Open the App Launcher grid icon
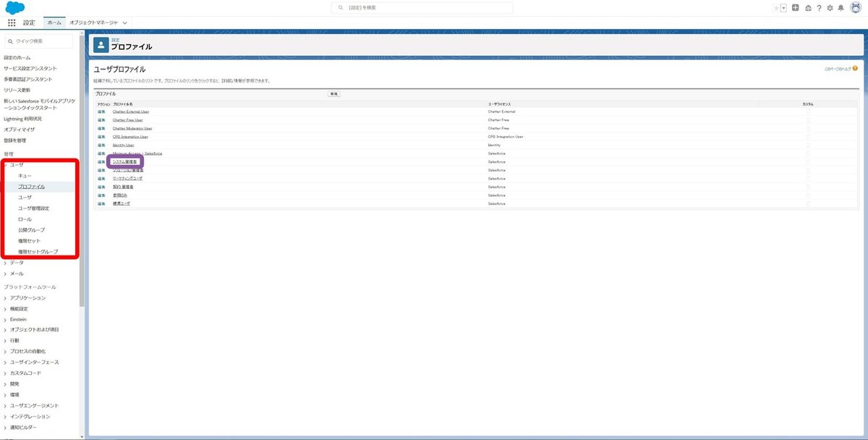868x440 pixels. pos(12,22)
